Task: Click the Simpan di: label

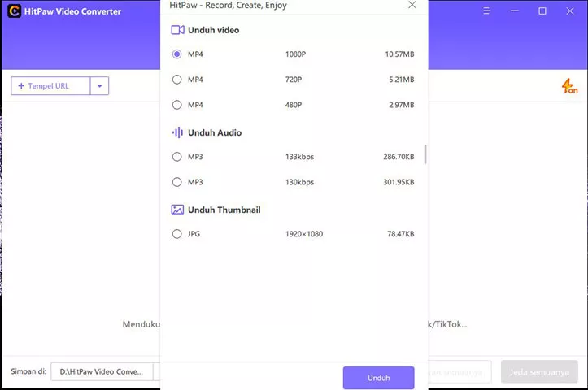Action: pyautogui.click(x=28, y=371)
